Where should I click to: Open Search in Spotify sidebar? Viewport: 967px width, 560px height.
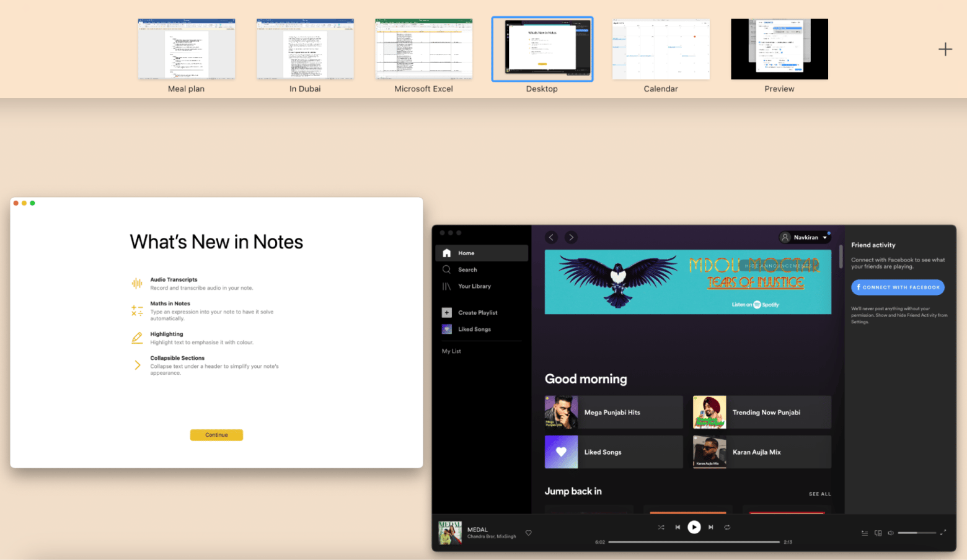(467, 269)
